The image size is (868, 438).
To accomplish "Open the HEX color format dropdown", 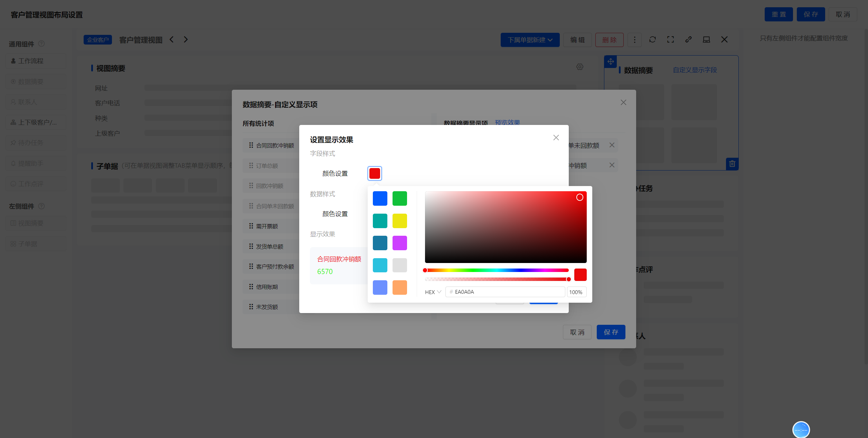I will tap(433, 292).
